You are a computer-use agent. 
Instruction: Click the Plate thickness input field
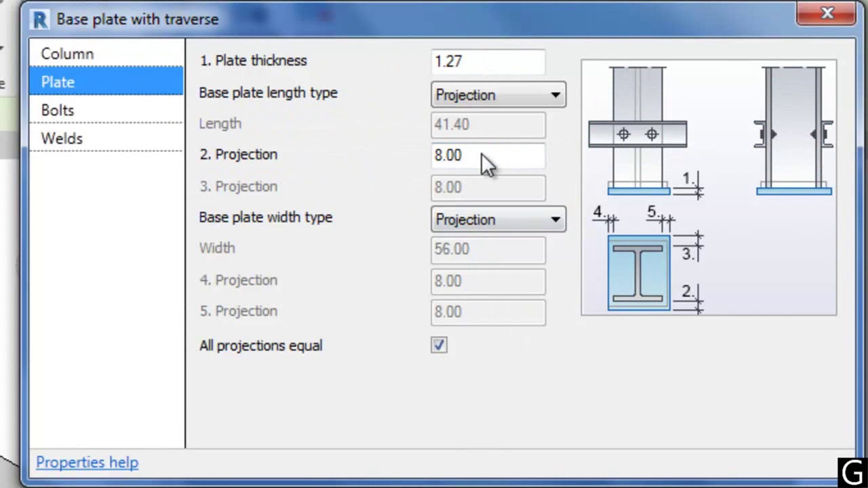point(488,62)
